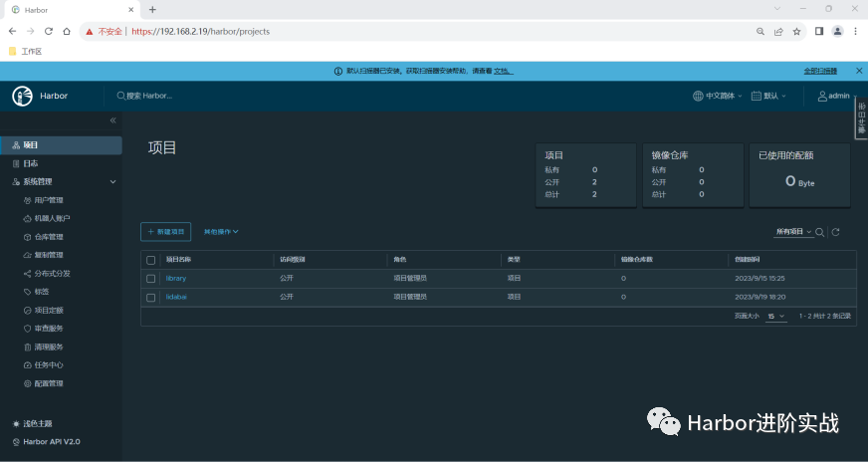Open the library project link
868x462 pixels.
point(176,278)
